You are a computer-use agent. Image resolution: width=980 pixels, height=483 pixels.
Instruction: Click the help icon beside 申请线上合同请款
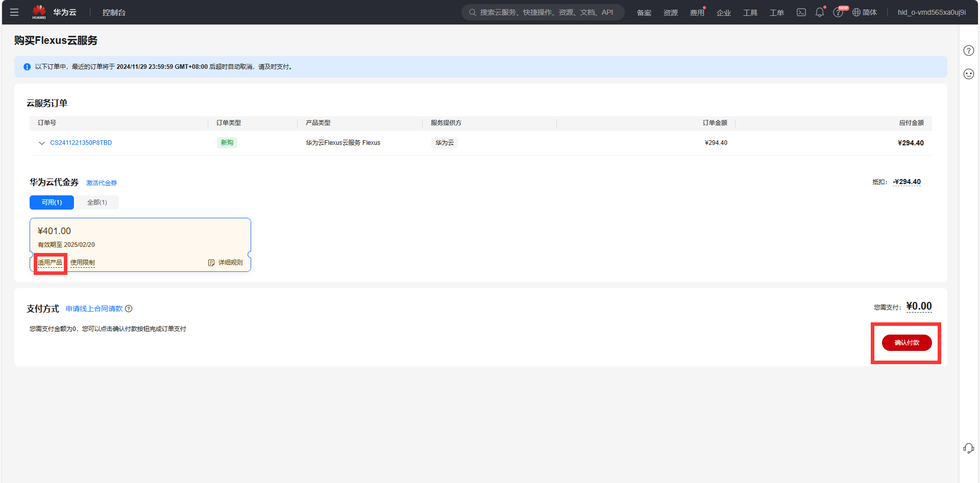coord(129,309)
